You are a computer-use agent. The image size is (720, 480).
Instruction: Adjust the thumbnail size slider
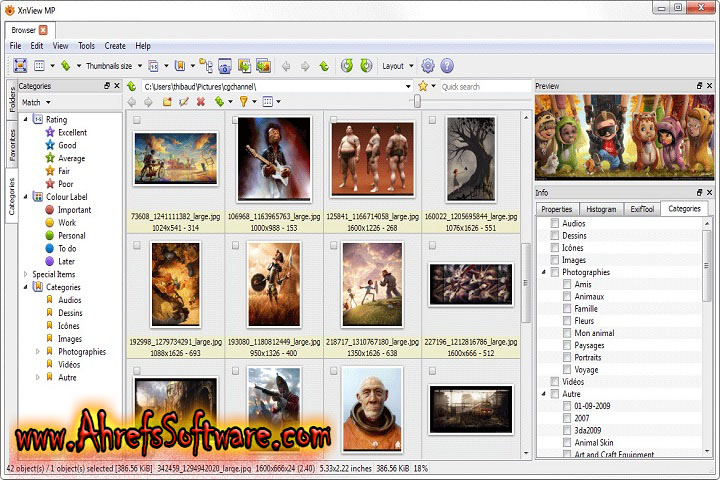(417, 102)
